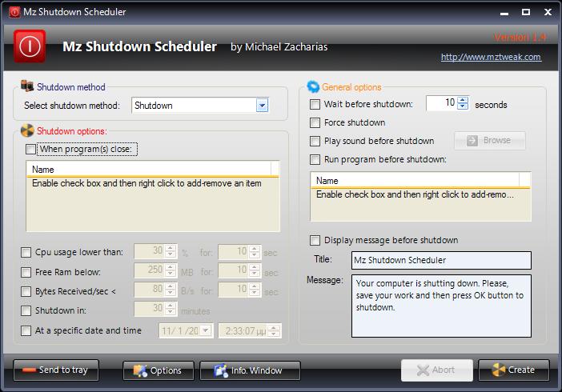Click Cpu usage 'for' seconds spinner
The image size is (562, 392).
[255, 251]
